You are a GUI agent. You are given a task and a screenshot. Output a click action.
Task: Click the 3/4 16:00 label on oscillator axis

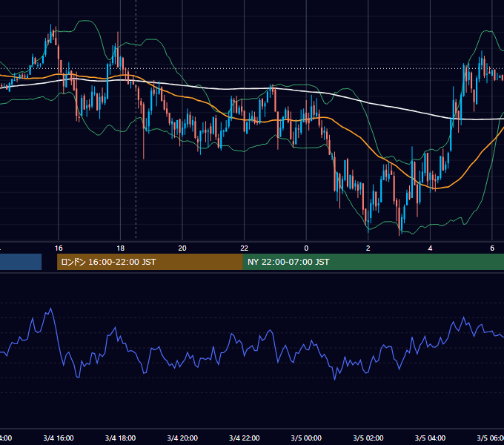point(59,438)
